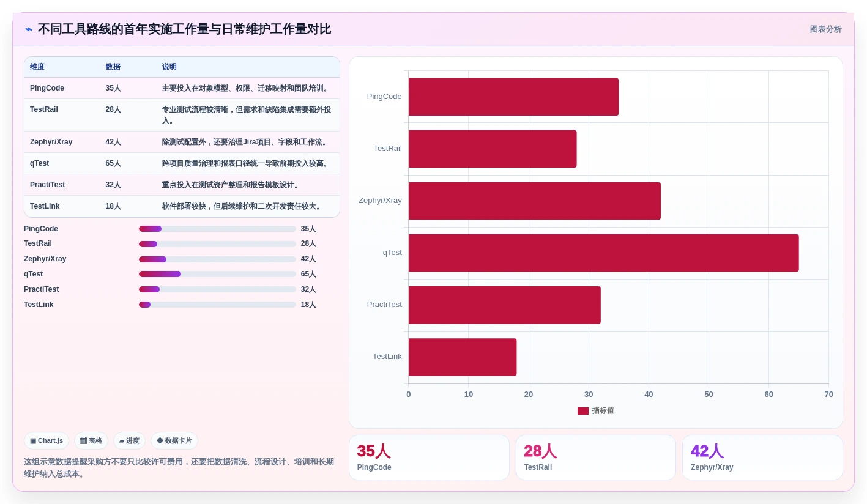Click the PractiTest bar in the chart
The width and height of the screenshot is (867, 504).
tap(505, 305)
